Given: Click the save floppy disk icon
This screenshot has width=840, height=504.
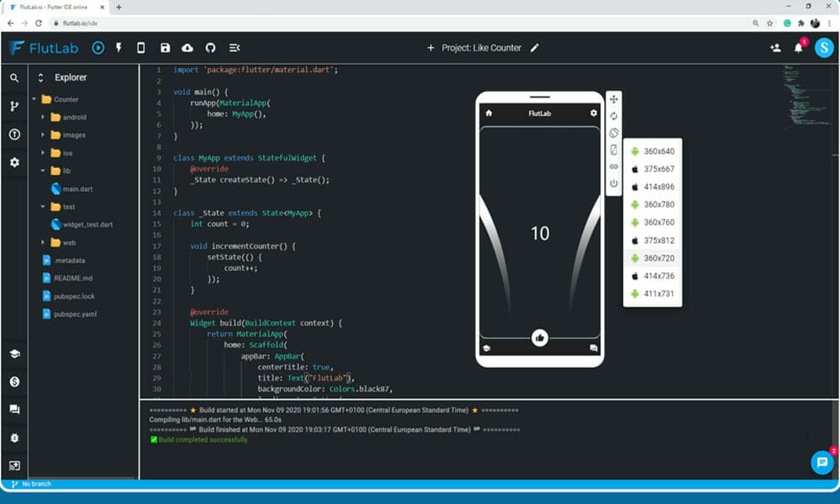Looking at the screenshot, I should click(165, 48).
